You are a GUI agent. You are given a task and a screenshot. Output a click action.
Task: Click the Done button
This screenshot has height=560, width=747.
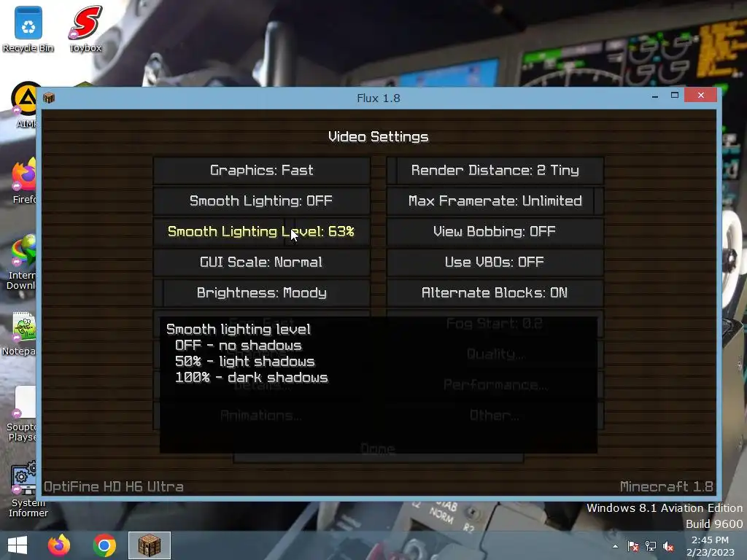[x=379, y=449]
